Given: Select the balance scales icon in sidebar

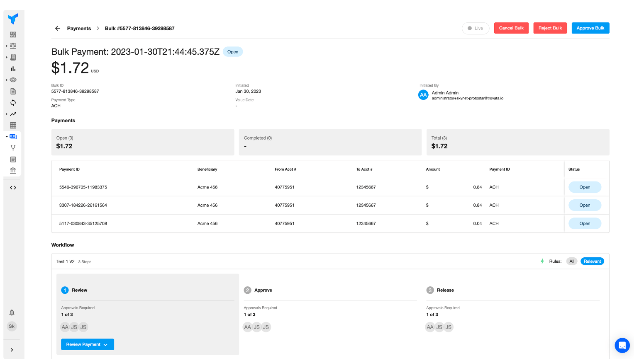Looking at the screenshot, I should [13, 46].
